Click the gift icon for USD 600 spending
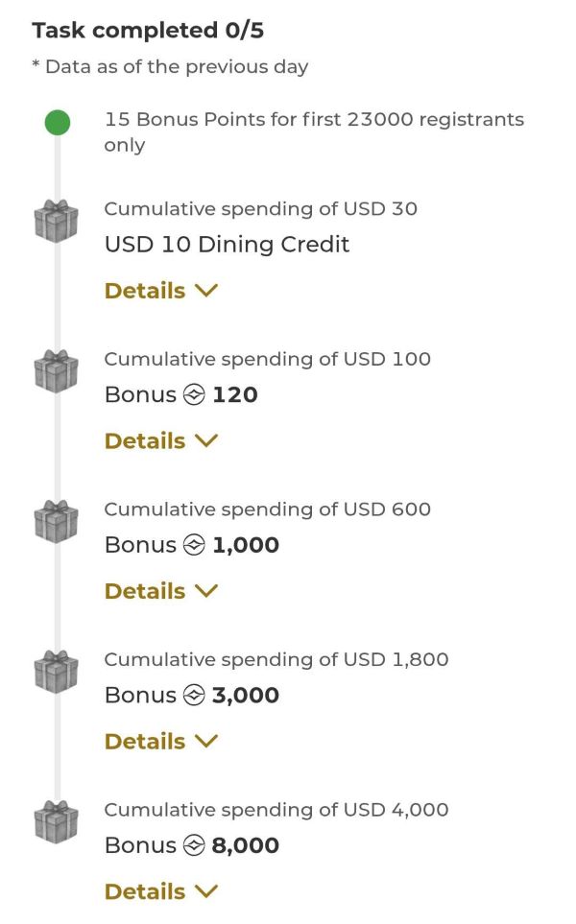 pos(57,521)
